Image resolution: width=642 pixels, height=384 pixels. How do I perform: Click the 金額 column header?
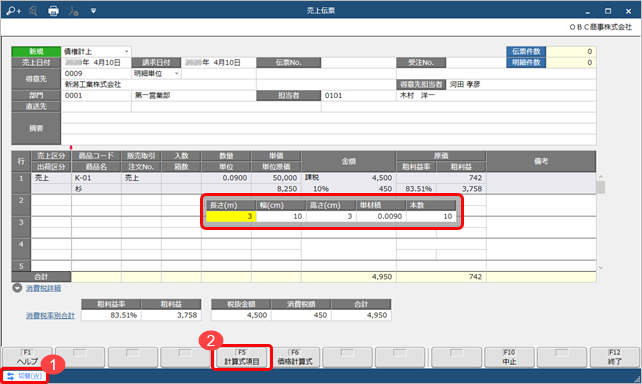tap(348, 161)
